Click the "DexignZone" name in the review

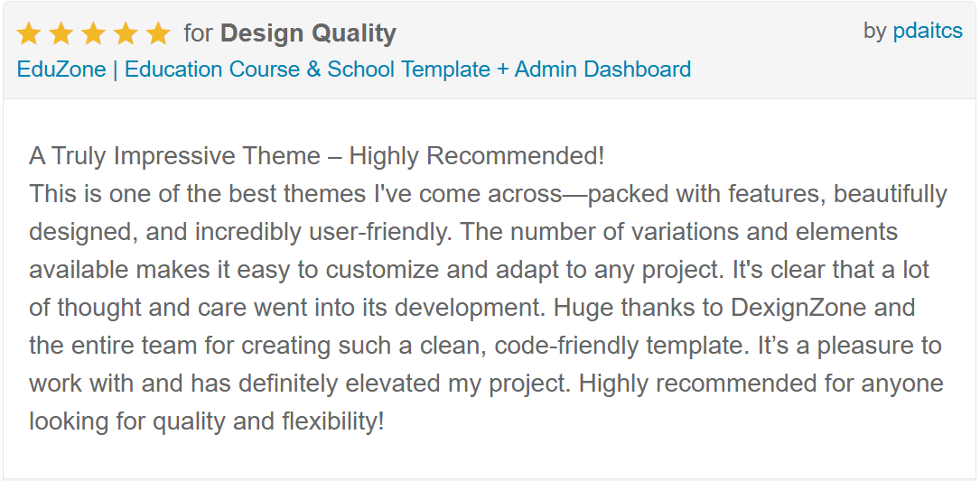[x=798, y=308]
